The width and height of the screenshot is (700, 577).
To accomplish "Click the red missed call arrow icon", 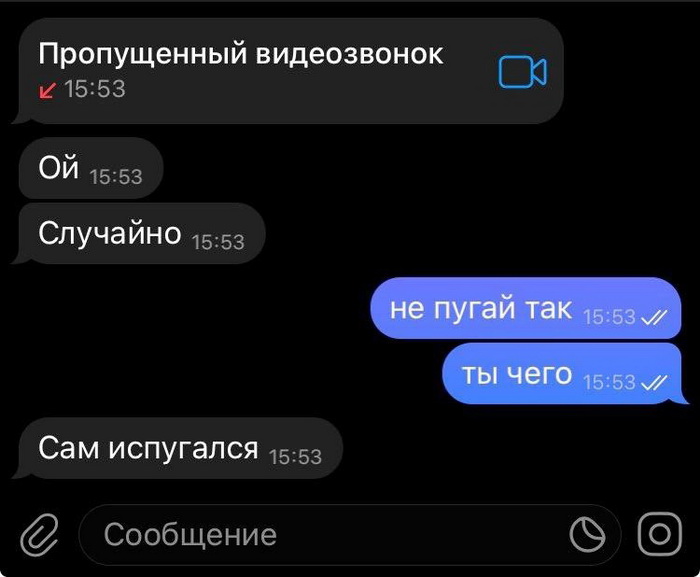I will coord(47,90).
